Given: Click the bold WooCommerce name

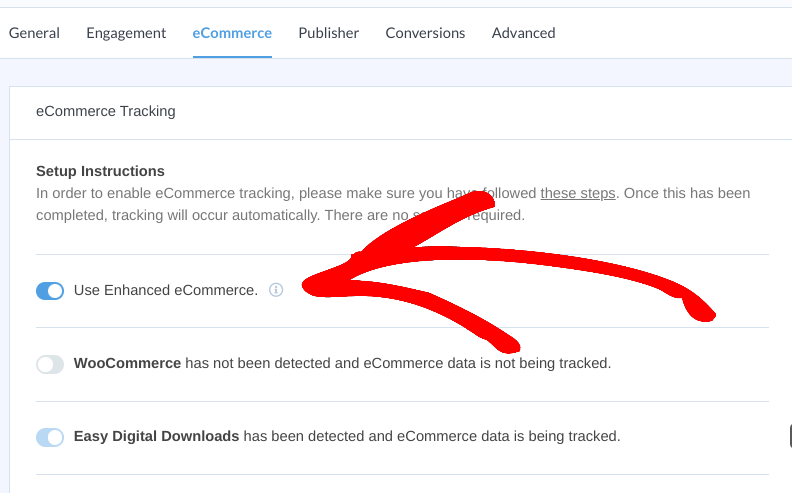Looking at the screenshot, I should 127,363.
